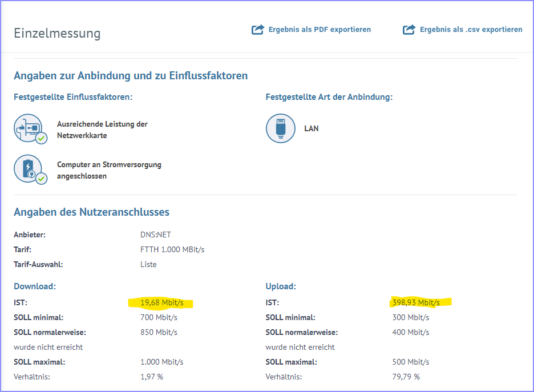Click the 'Anbieter:' label
Screen dimensions: 534x392
coord(30,235)
